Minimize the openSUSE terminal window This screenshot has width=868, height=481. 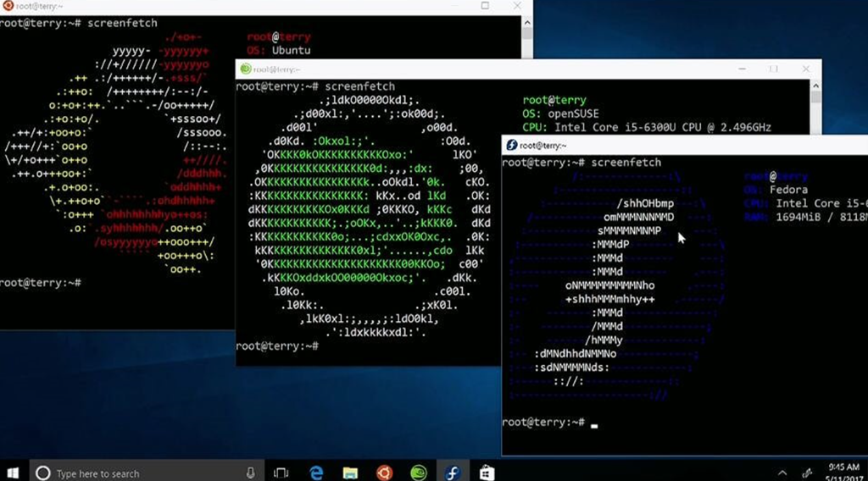[x=742, y=69]
